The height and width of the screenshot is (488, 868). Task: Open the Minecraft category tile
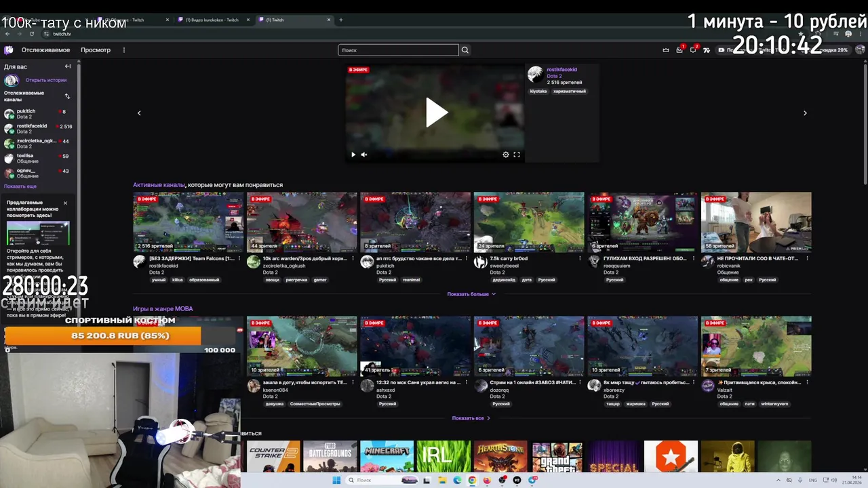(x=387, y=456)
